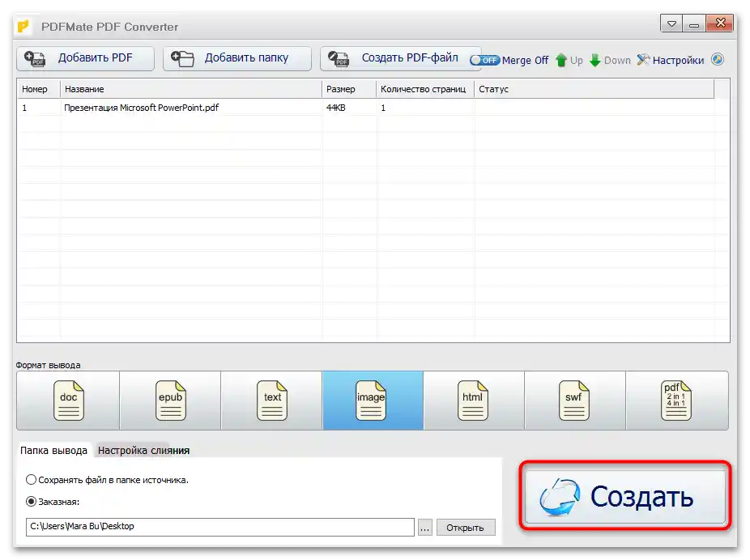Viewport: 750px width, 560px height.
Task: Click the round globe icon near Настройки
Action: click(718, 60)
